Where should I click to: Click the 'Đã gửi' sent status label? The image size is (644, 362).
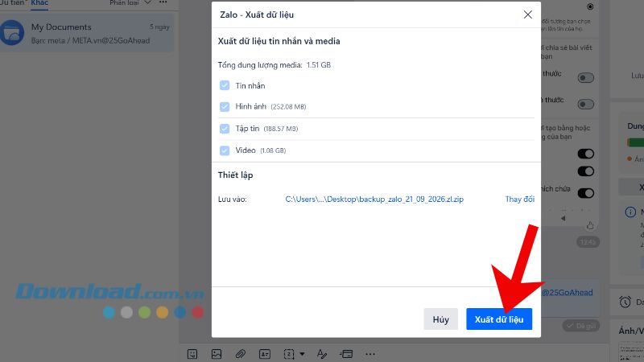581,326
